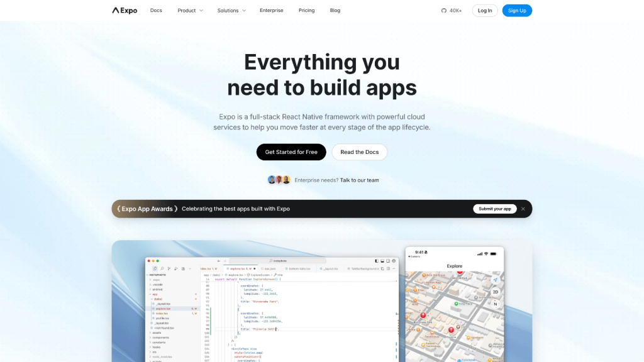
Task: Click the Sign Up button
Action: tap(517, 11)
